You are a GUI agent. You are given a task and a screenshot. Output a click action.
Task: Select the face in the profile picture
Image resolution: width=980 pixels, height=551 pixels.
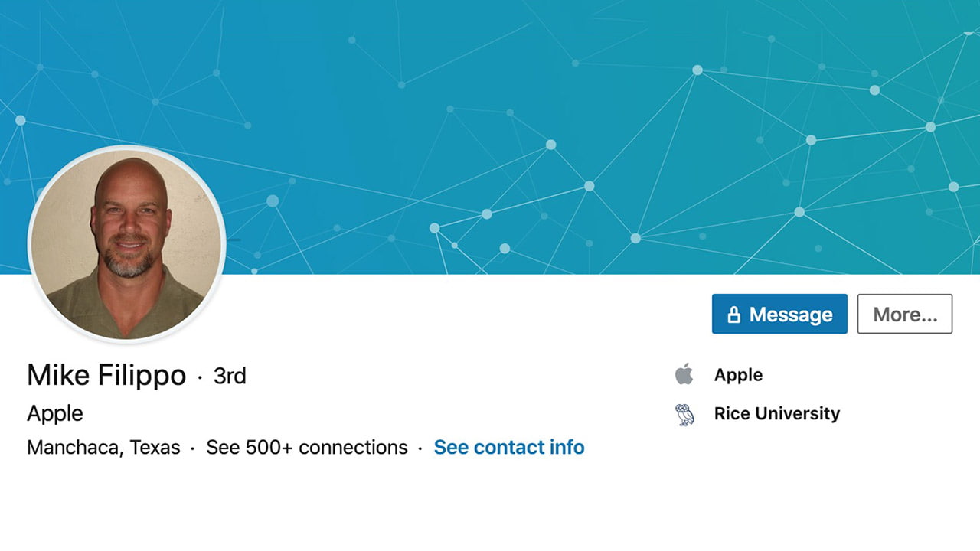130,218
